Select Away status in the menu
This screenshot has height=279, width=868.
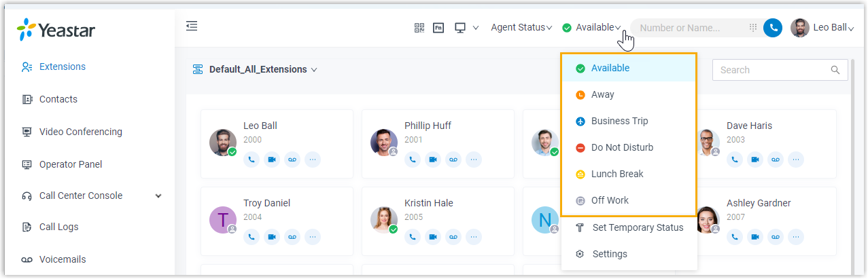[x=629, y=94]
